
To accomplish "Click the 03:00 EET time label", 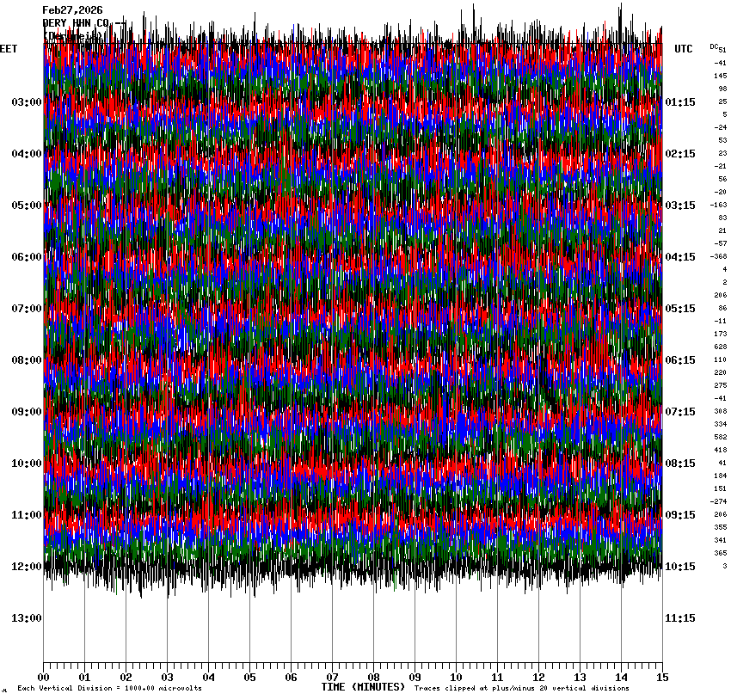I will coord(26,102).
